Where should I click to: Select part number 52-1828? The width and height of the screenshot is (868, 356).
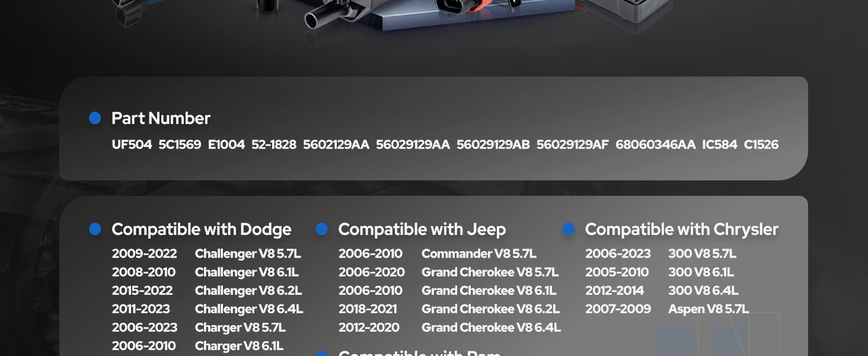tap(273, 144)
